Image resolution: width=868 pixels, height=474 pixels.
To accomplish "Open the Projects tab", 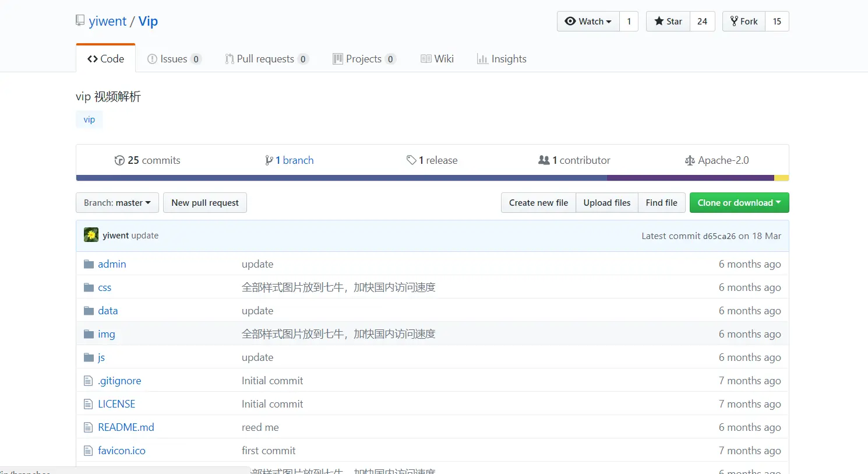I will [x=364, y=59].
